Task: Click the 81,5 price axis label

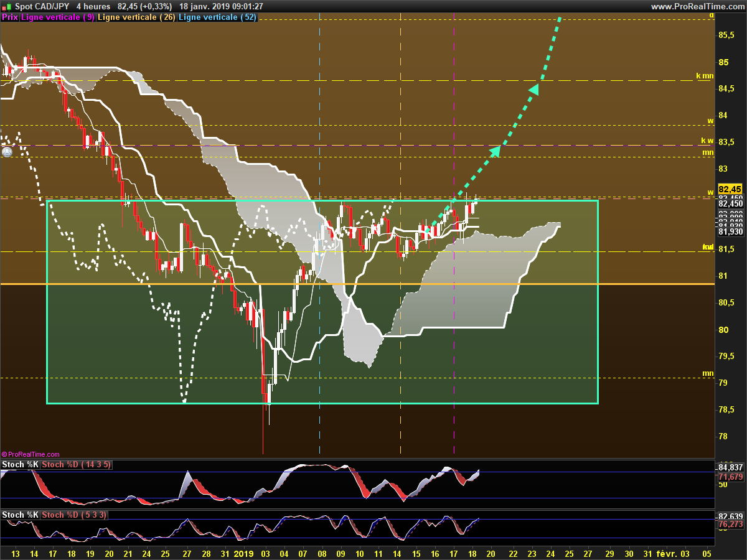Action: click(726, 249)
